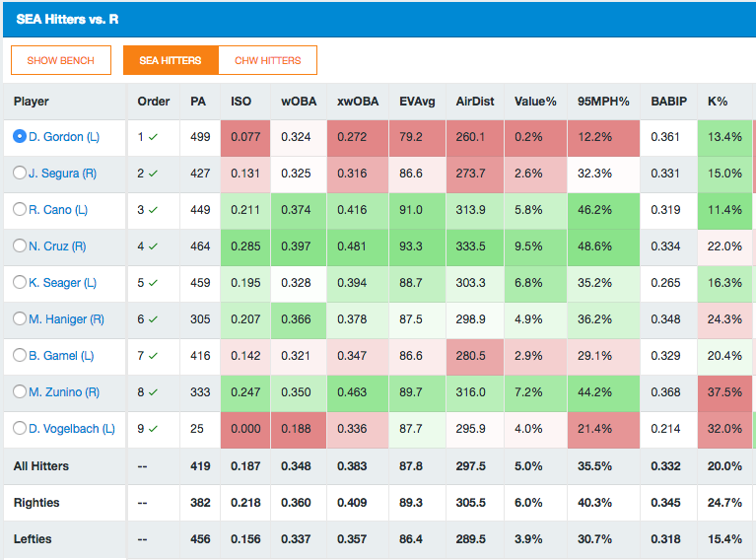Switch to the SEA HITTERS tab

click(171, 60)
